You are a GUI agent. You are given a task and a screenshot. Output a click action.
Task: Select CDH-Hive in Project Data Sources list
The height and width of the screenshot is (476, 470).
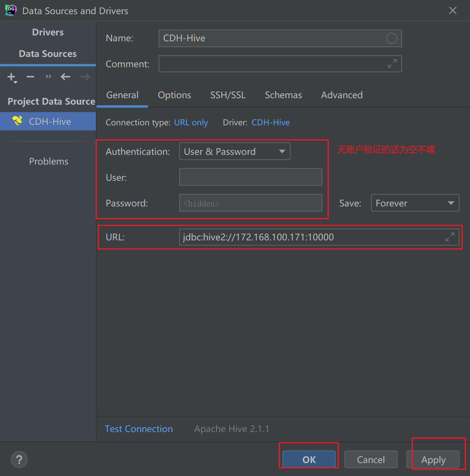tap(48, 121)
